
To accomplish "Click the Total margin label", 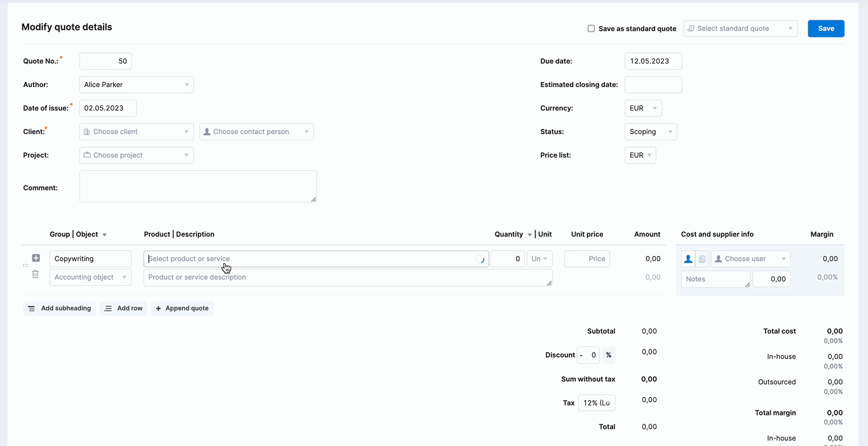I will click(x=775, y=413).
